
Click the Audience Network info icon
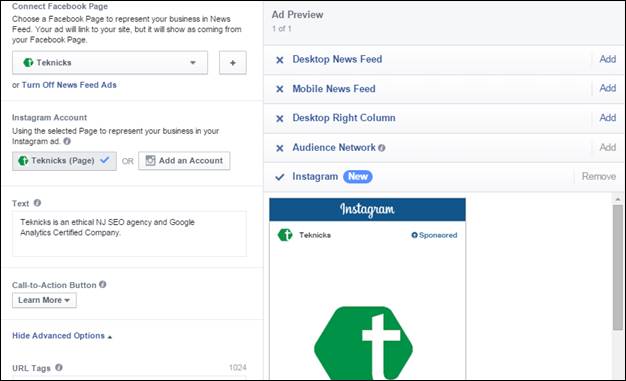pos(382,148)
